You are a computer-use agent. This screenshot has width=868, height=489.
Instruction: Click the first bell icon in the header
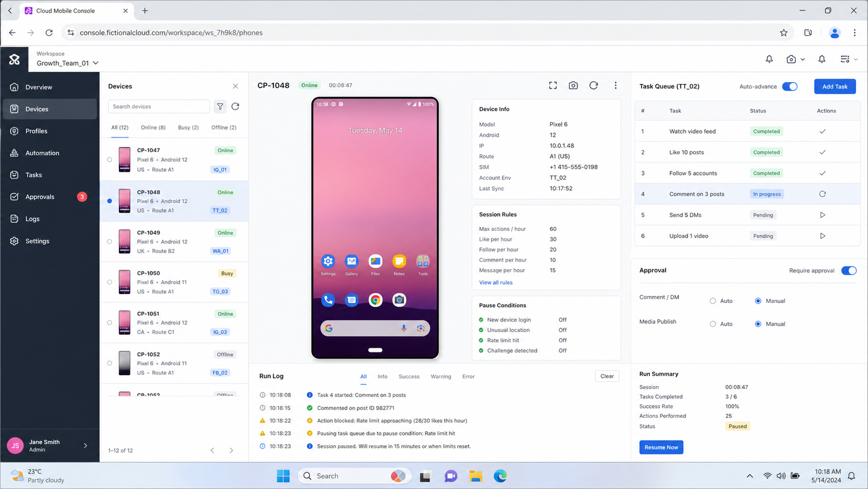pyautogui.click(x=769, y=59)
